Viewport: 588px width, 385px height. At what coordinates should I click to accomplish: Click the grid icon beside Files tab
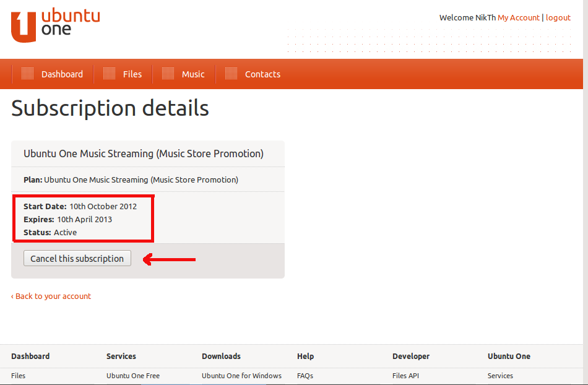[109, 74]
